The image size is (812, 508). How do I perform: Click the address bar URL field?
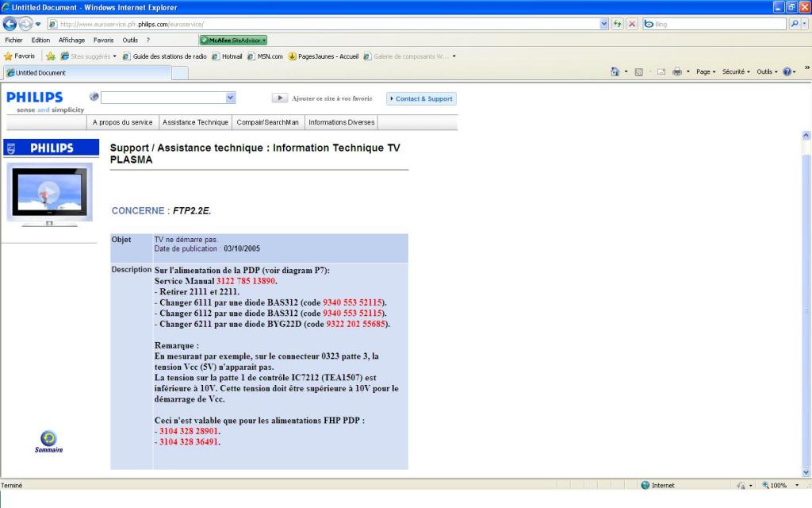(x=324, y=24)
